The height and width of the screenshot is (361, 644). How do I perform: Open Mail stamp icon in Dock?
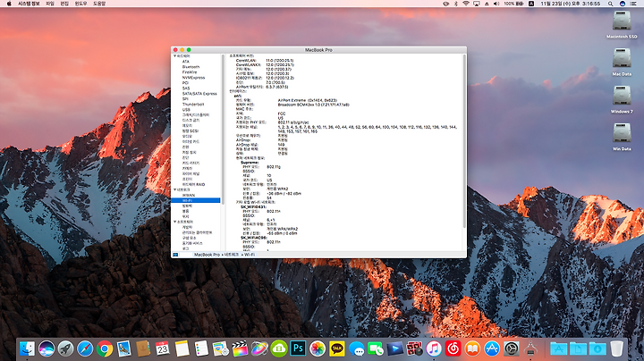click(x=123, y=348)
